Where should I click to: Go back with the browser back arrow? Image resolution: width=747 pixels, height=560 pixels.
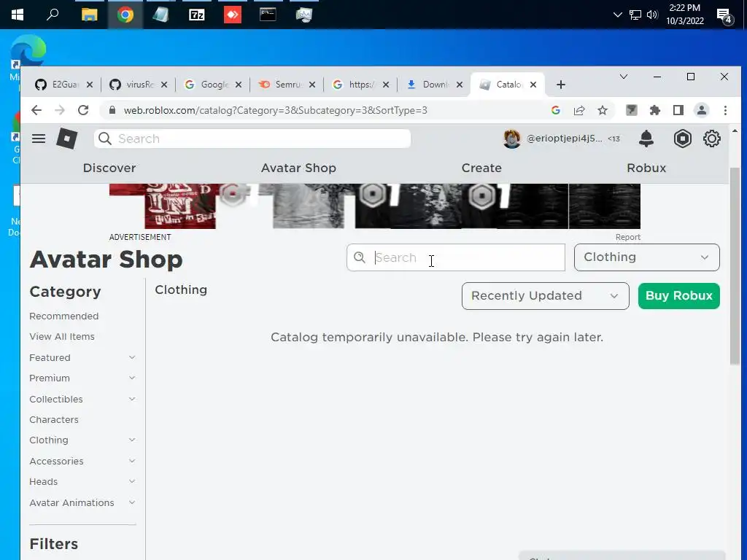[36, 111]
